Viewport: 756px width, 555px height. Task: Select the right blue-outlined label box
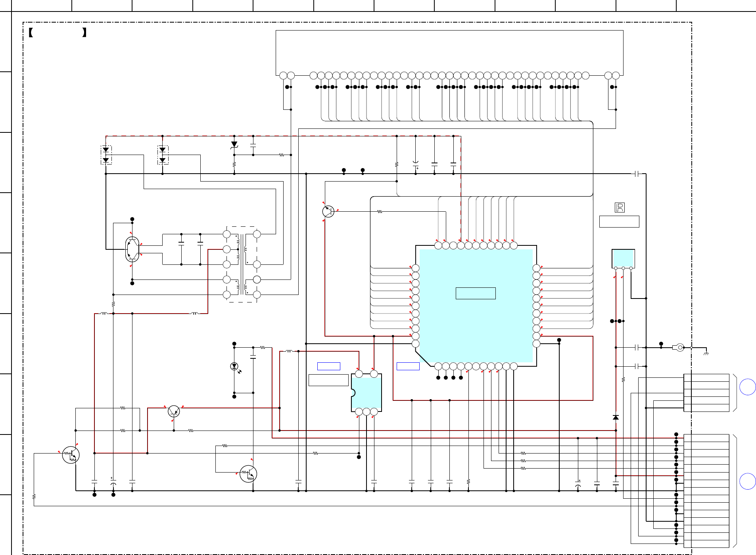click(408, 366)
